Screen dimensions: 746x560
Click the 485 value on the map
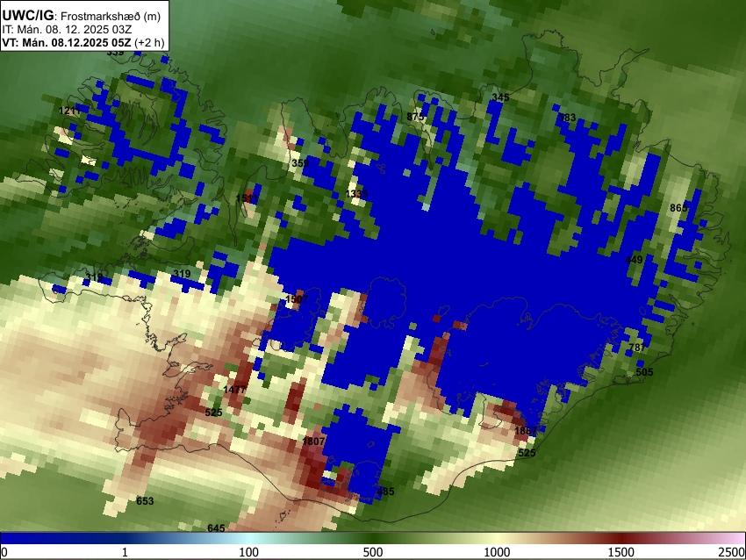coord(385,492)
